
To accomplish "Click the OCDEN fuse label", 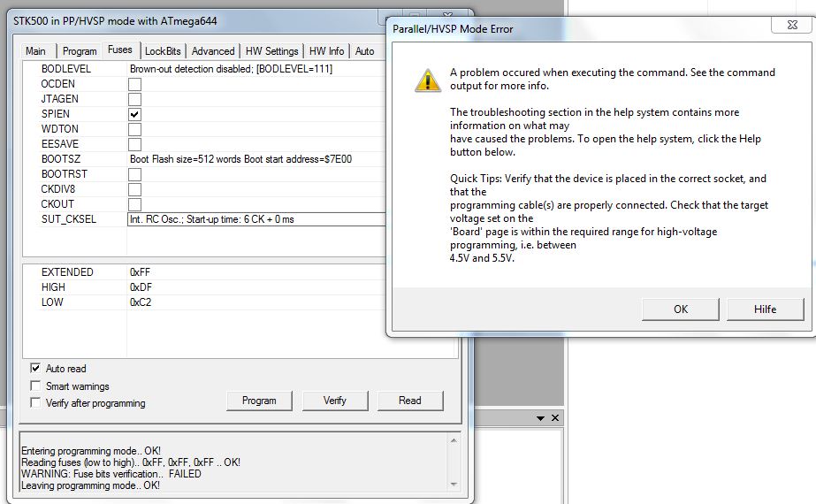I will tap(57, 84).
